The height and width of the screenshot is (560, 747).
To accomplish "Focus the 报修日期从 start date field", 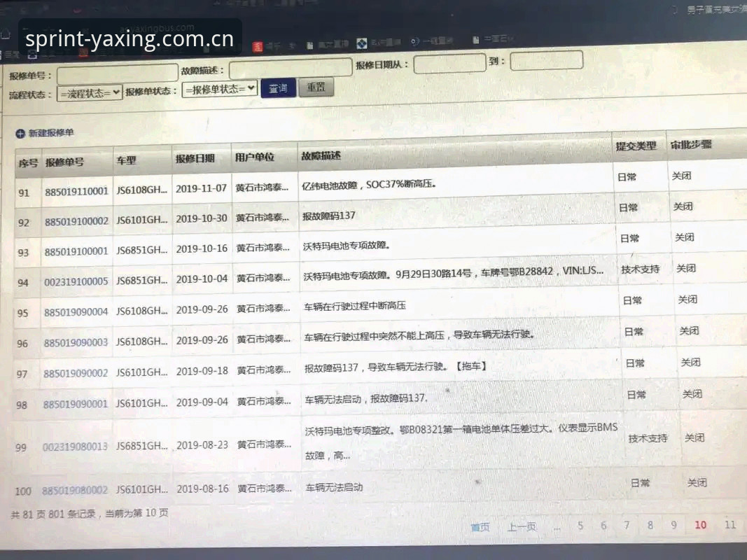I will click(449, 63).
